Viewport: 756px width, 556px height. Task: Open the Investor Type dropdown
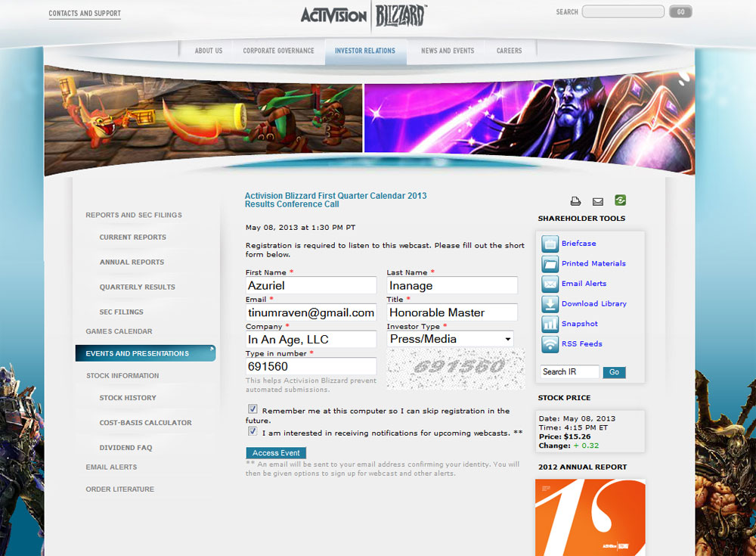point(451,339)
